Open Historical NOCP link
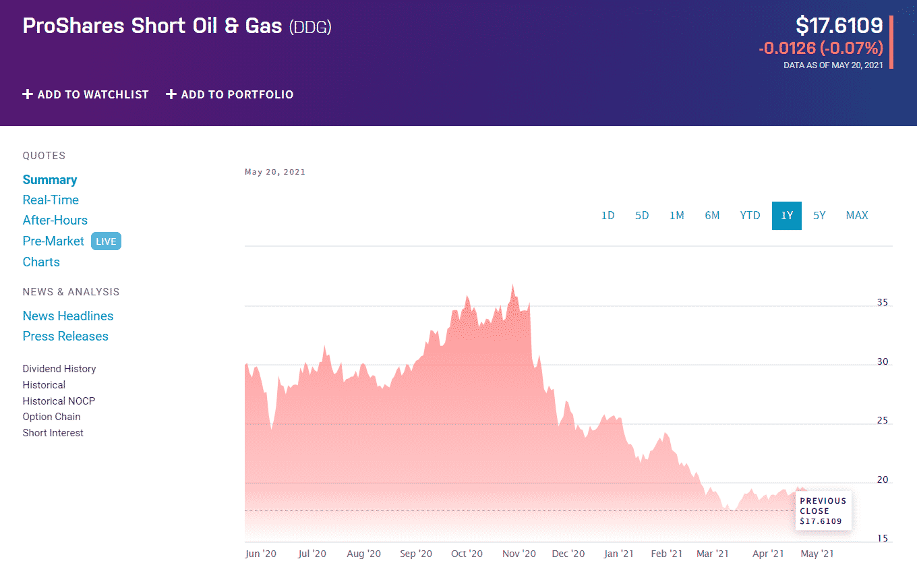The image size is (917, 588). (x=59, y=401)
